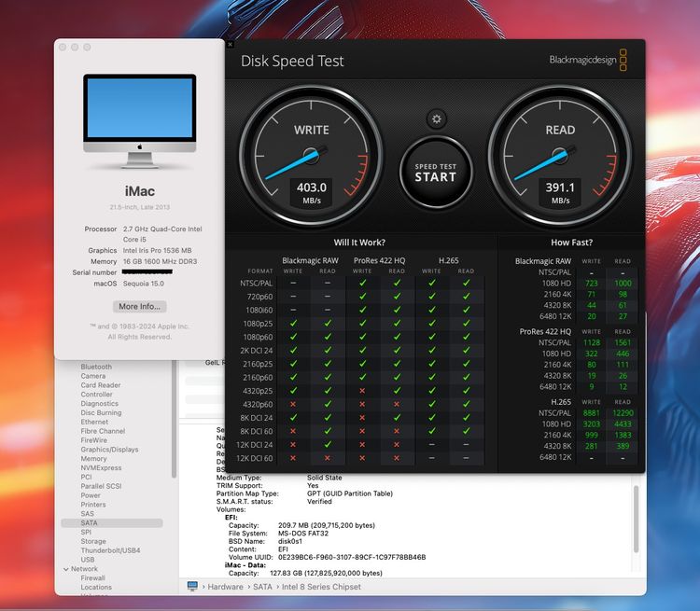Select Parallel SCSI in sidebar
The height and width of the screenshot is (611, 700).
point(101,486)
